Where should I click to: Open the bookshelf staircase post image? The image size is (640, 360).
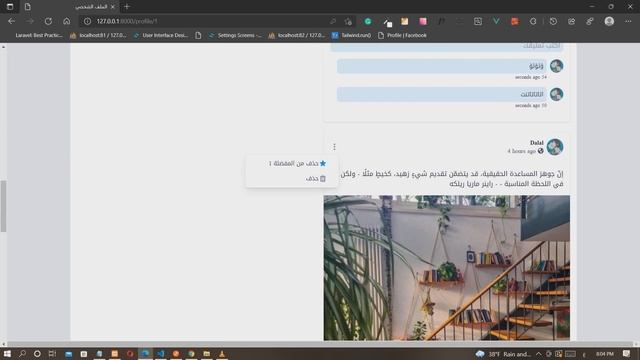point(447,268)
